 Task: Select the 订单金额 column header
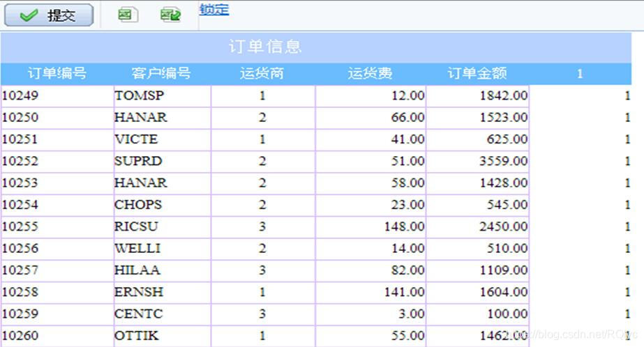477,73
